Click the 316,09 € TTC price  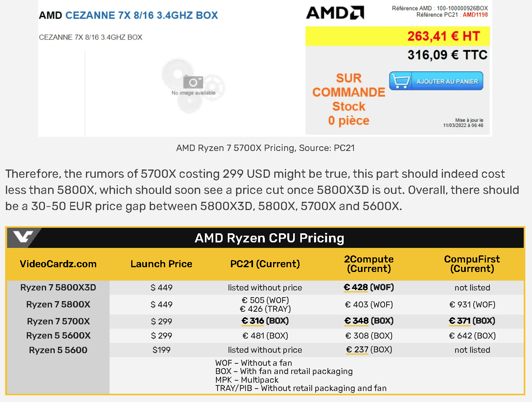coord(448,55)
